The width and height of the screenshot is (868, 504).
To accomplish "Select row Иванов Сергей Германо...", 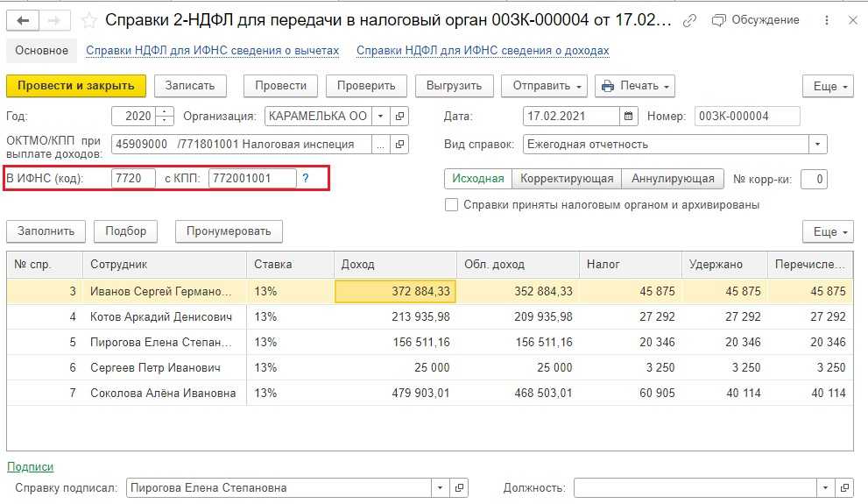I will pyautogui.click(x=429, y=291).
